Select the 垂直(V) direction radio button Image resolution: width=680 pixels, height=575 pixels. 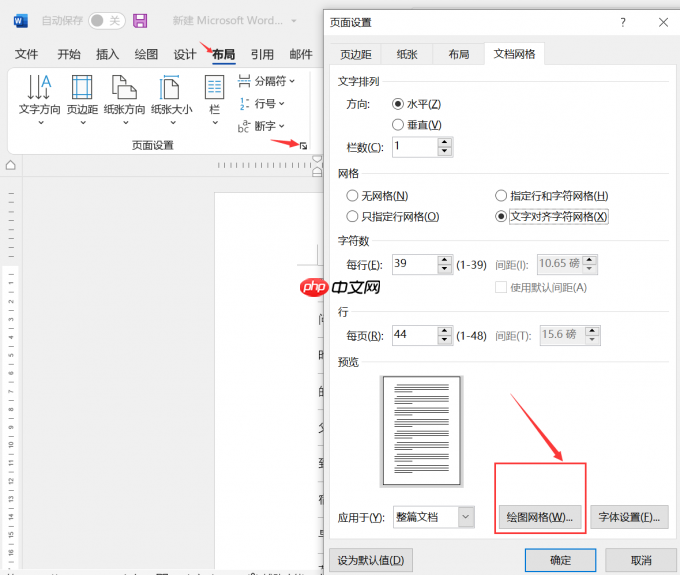pyautogui.click(x=398, y=125)
